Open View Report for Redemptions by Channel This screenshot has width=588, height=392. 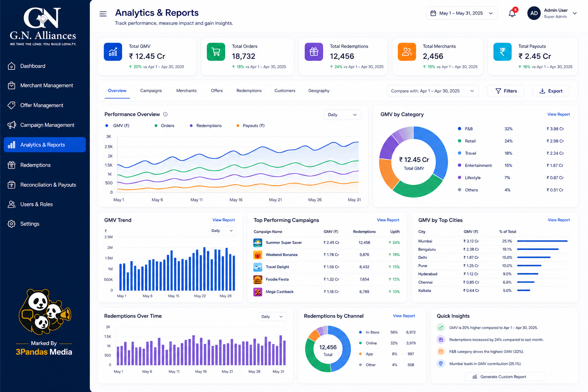click(404, 316)
